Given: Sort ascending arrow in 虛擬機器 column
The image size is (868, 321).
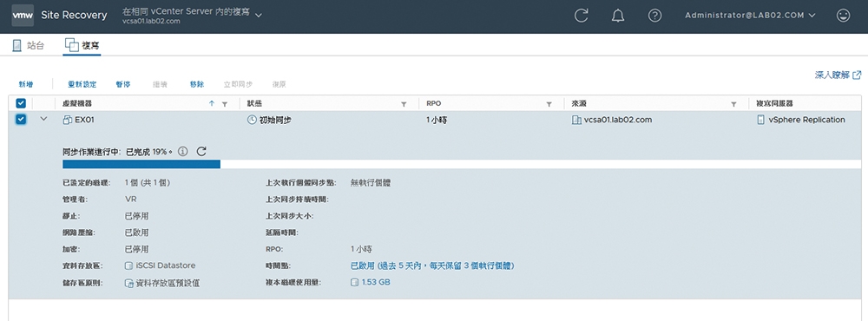Looking at the screenshot, I should 212,103.
